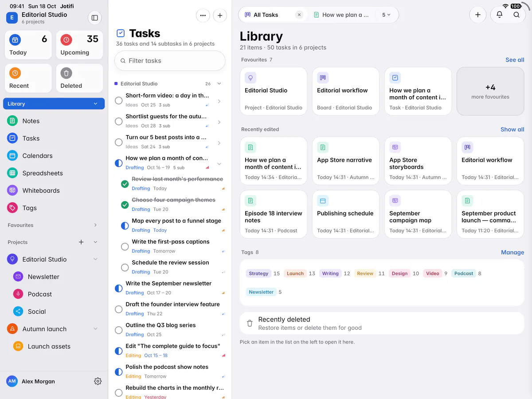532x399 pixels.
Task: Select the Podcast tag chip
Action: 464,274
